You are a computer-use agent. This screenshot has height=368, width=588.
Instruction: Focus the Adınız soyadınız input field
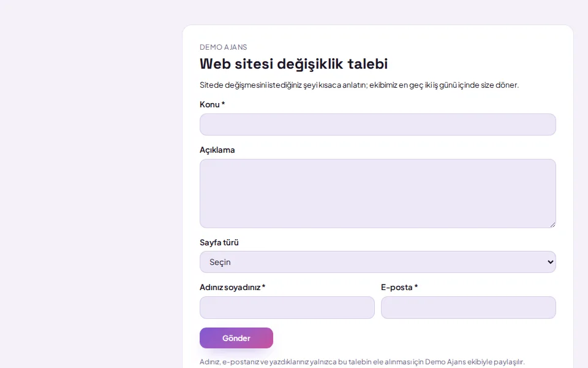tap(287, 307)
